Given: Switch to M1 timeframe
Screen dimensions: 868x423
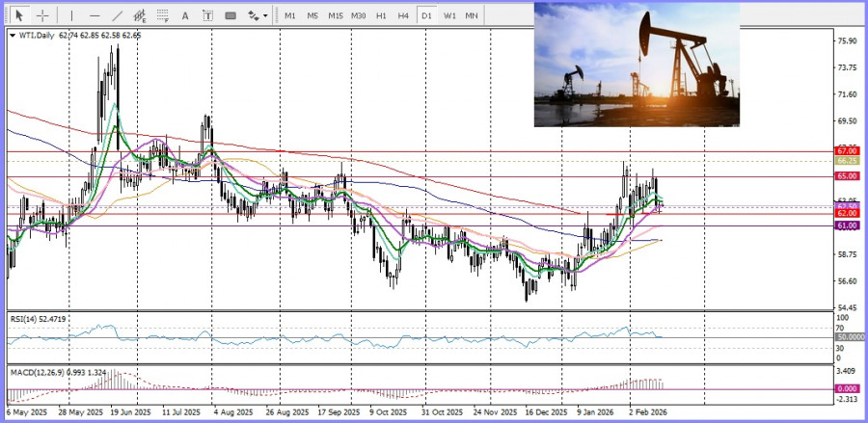Looking at the screenshot, I should [x=290, y=15].
